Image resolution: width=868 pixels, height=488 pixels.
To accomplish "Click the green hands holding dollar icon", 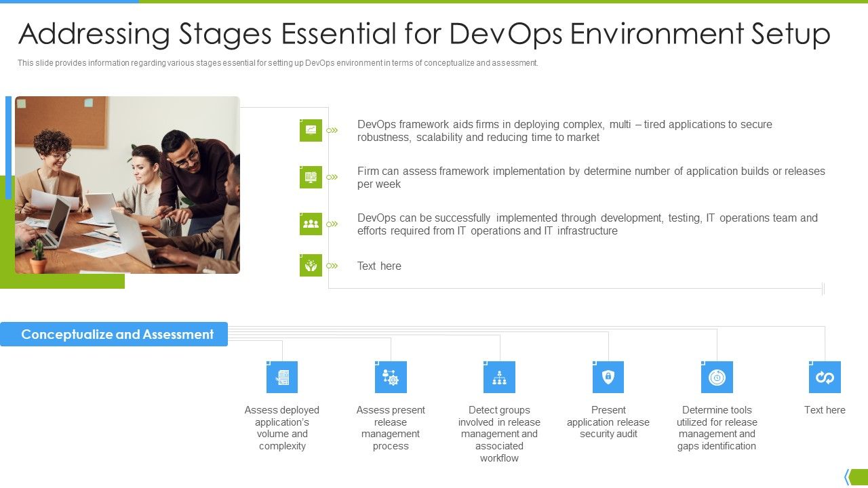I will 311,266.
